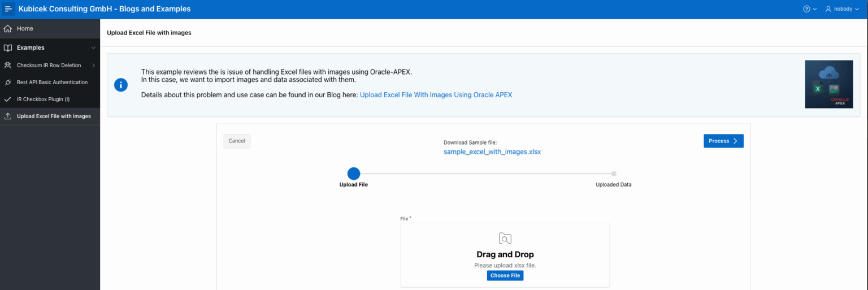Click the Kubicek Consulting GmbH app title
This screenshot has height=290, width=868.
105,9
